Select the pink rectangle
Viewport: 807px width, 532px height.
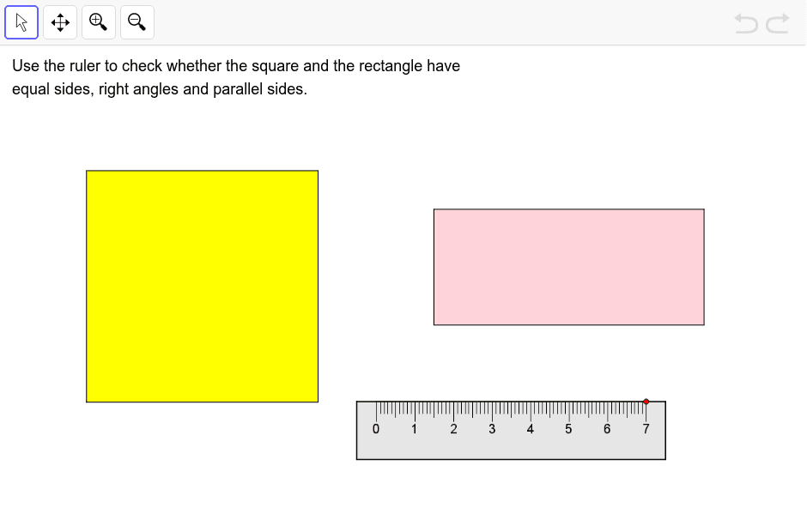[568, 266]
